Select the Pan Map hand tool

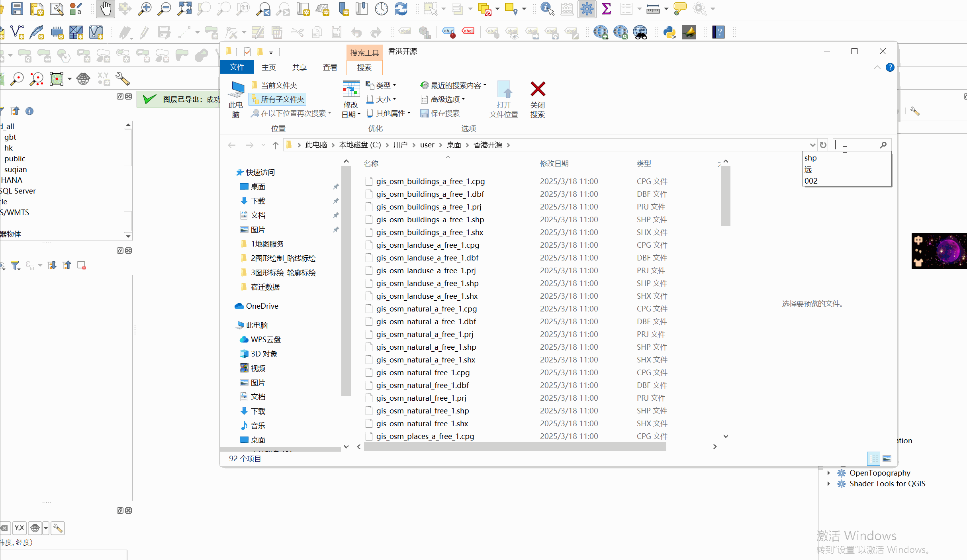(105, 9)
